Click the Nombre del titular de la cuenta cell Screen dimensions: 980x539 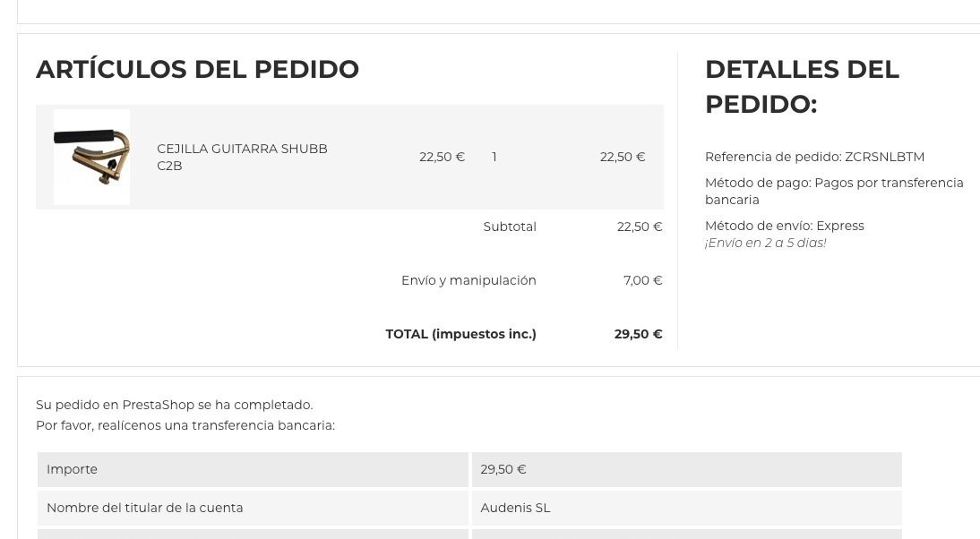point(253,508)
